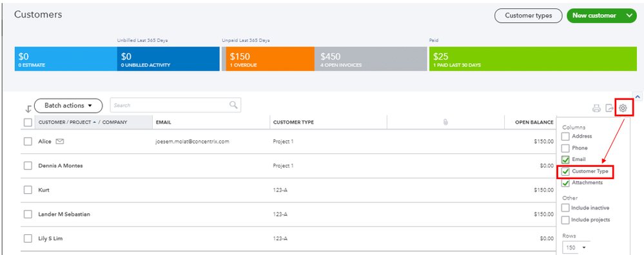
Task: Click the Email column header
Action: [x=164, y=122]
